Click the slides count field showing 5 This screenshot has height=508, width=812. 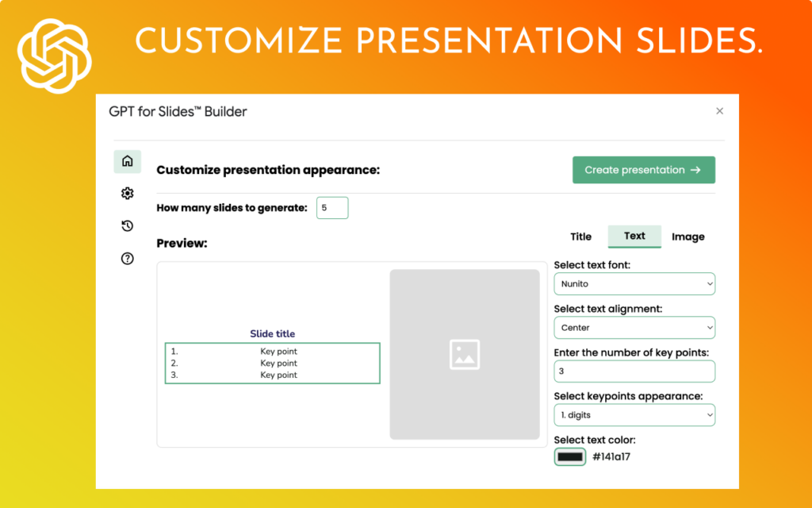point(332,207)
